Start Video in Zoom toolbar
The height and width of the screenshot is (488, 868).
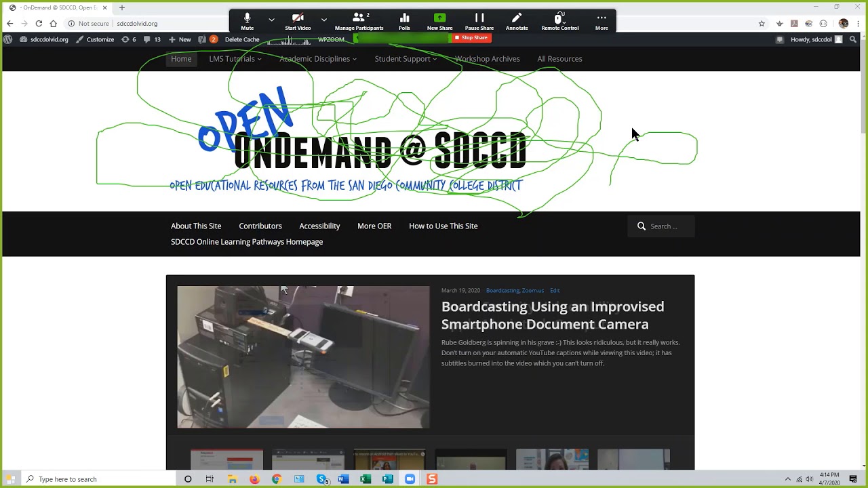click(x=298, y=21)
